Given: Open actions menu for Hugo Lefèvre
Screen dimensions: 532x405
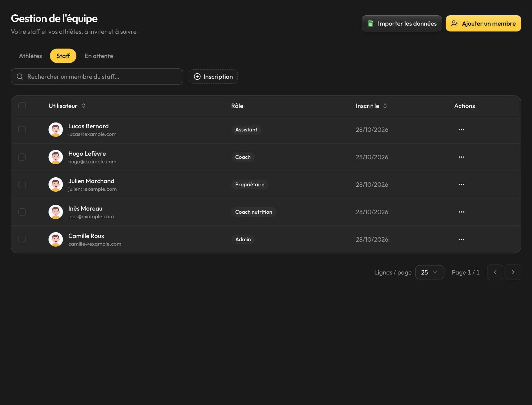Looking at the screenshot, I should pos(461,157).
